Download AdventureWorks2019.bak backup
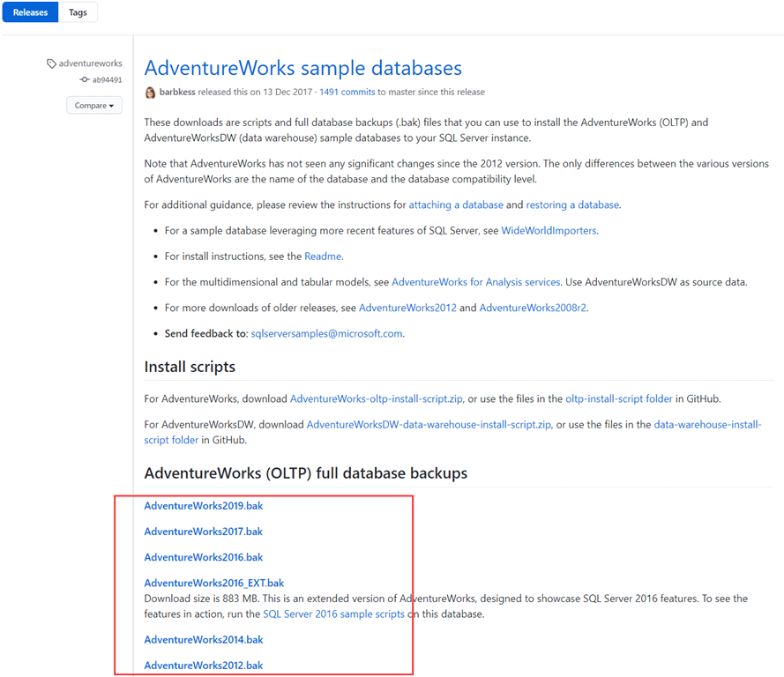The image size is (784, 677). click(203, 506)
